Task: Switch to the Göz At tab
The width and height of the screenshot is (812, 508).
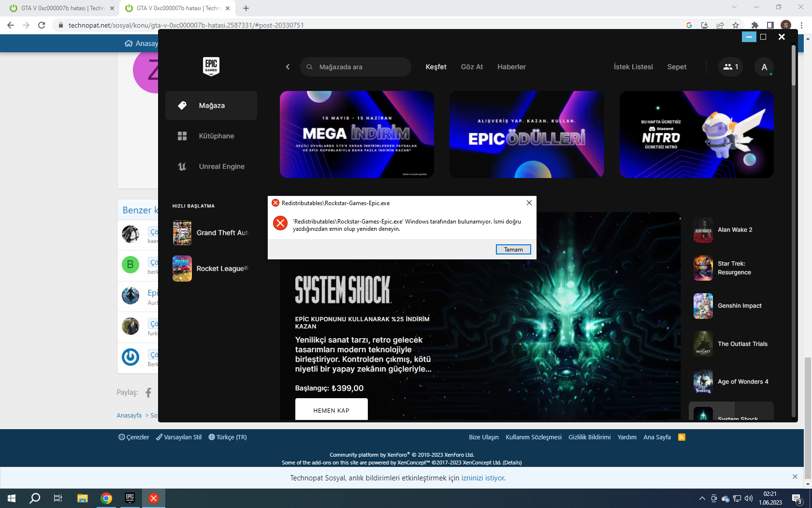Action: tap(472, 67)
